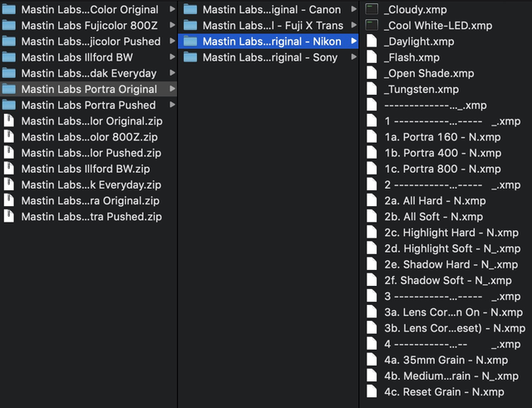Select the _Tungsten.xmp file

tap(421, 90)
